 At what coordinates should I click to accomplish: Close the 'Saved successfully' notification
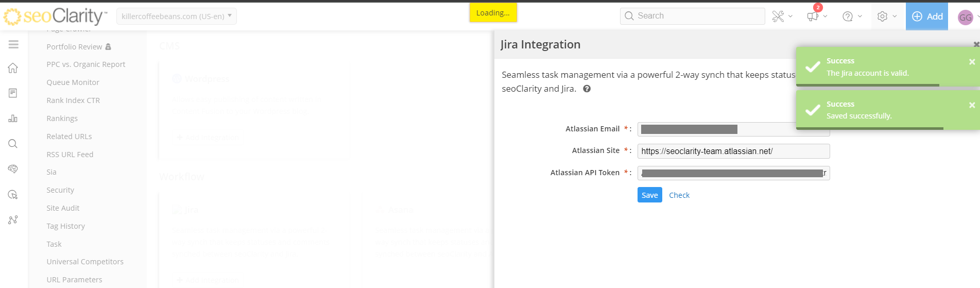click(x=972, y=105)
